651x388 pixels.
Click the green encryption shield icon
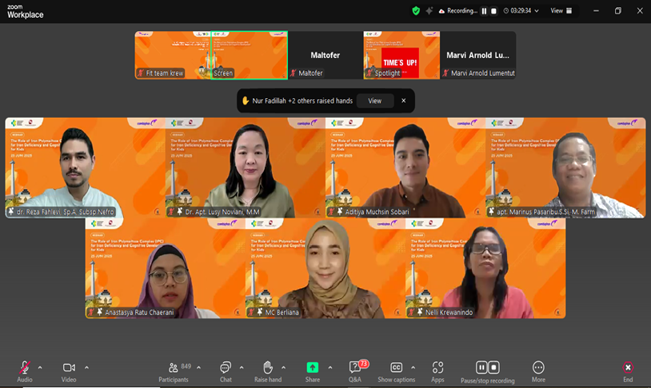416,11
